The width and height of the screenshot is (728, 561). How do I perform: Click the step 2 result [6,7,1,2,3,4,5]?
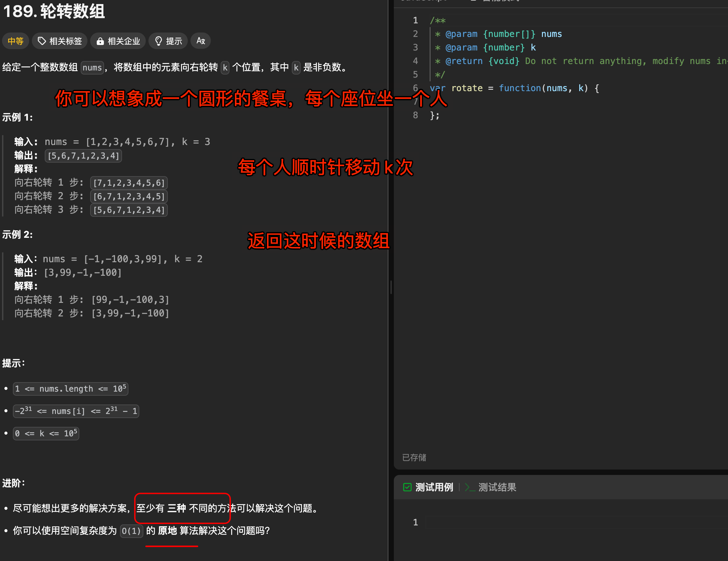(x=129, y=196)
